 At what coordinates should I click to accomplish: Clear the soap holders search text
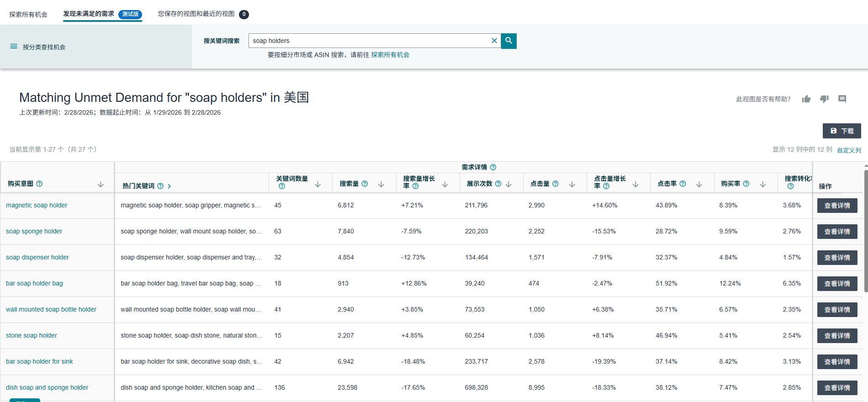tap(494, 41)
